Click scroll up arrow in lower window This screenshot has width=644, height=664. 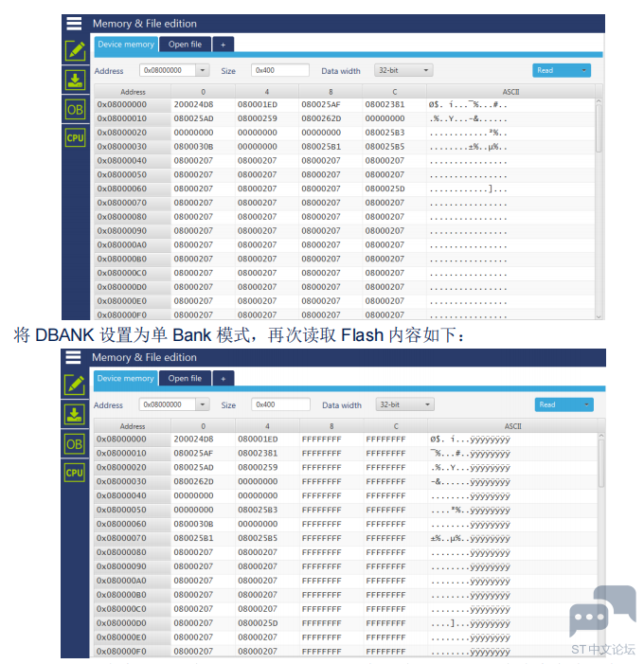tap(600, 436)
